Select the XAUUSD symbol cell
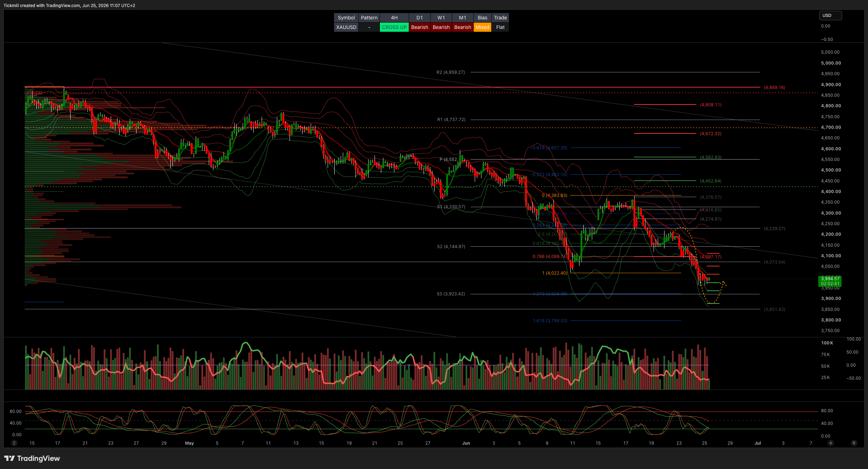 coord(346,27)
